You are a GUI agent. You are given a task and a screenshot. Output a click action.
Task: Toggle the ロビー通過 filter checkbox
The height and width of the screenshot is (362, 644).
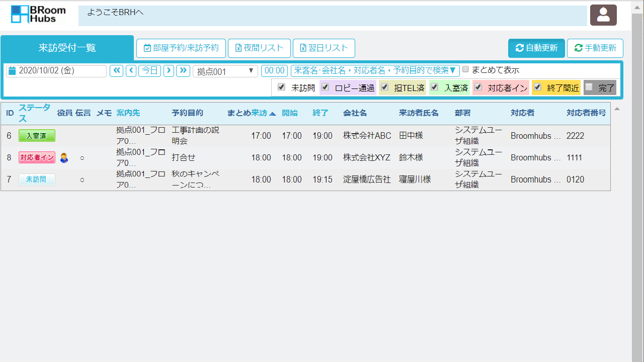pyautogui.click(x=325, y=87)
